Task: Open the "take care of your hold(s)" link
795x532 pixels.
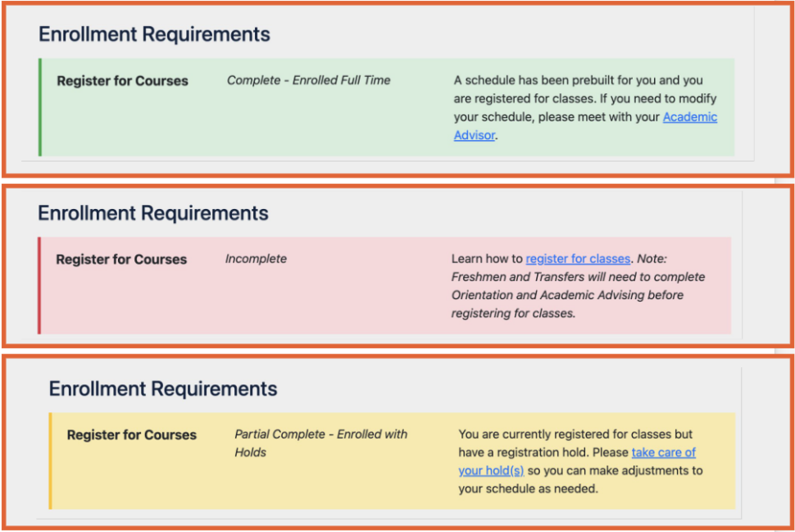Action: (663, 452)
